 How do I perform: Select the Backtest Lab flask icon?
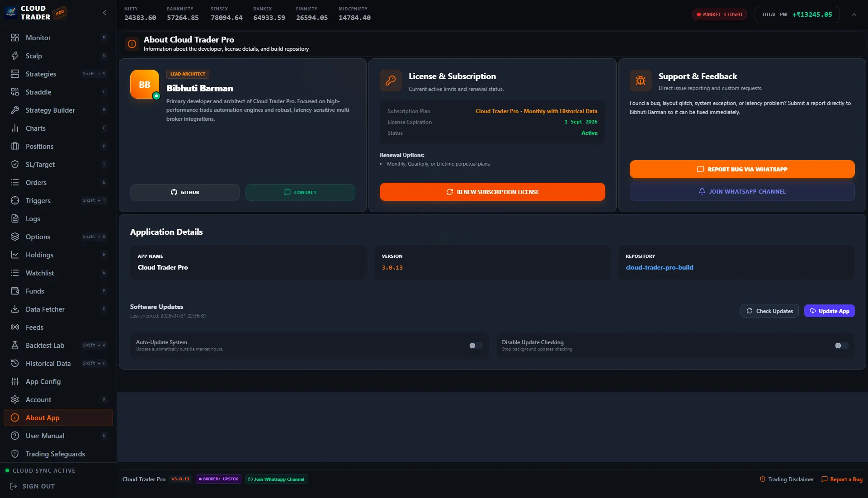pos(15,345)
